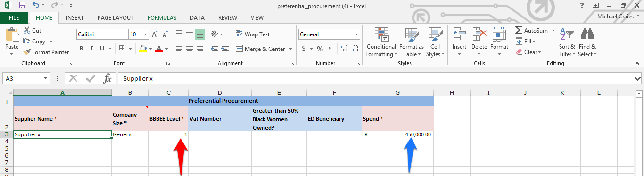Image resolution: width=644 pixels, height=176 pixels.
Task: Open the FILE tab
Action: 14,18
